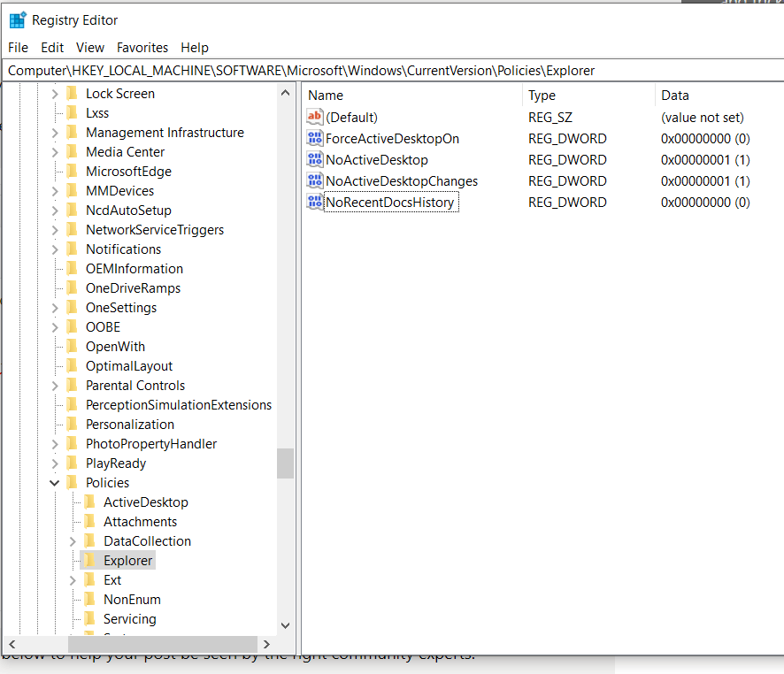Expand the PlayReady key

(55, 463)
